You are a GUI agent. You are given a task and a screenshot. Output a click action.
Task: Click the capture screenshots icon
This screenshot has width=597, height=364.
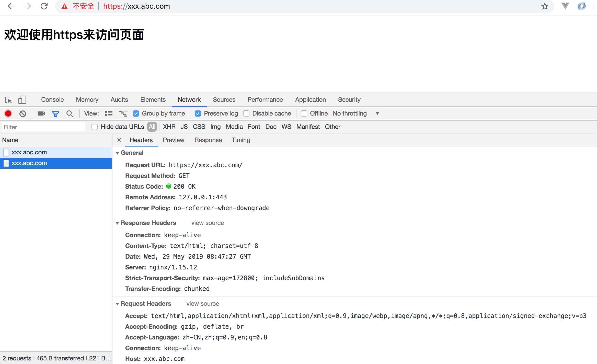(42, 113)
